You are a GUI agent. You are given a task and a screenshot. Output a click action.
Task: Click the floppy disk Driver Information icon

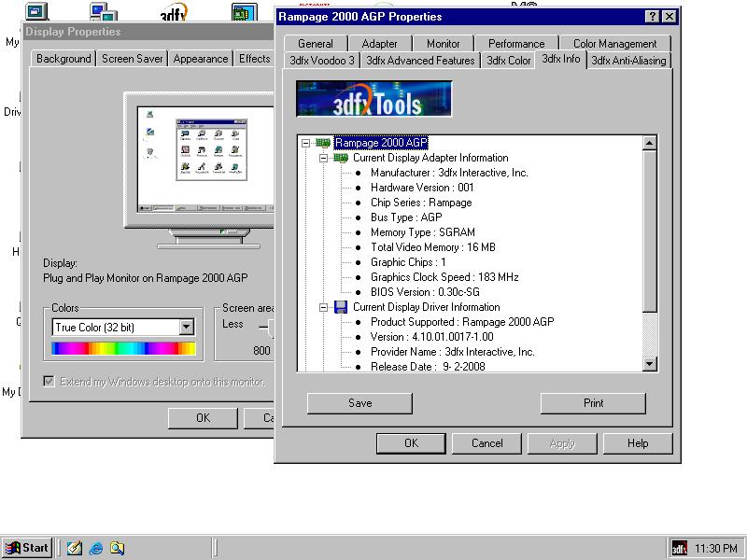pos(342,307)
